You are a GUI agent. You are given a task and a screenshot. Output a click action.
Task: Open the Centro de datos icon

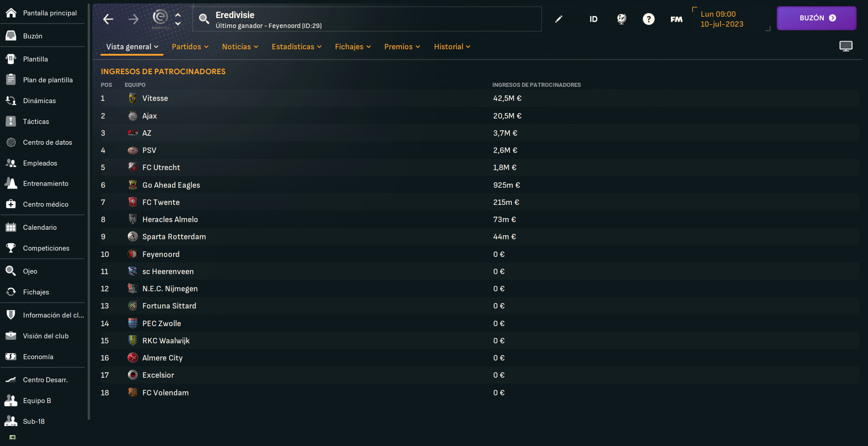click(11, 142)
